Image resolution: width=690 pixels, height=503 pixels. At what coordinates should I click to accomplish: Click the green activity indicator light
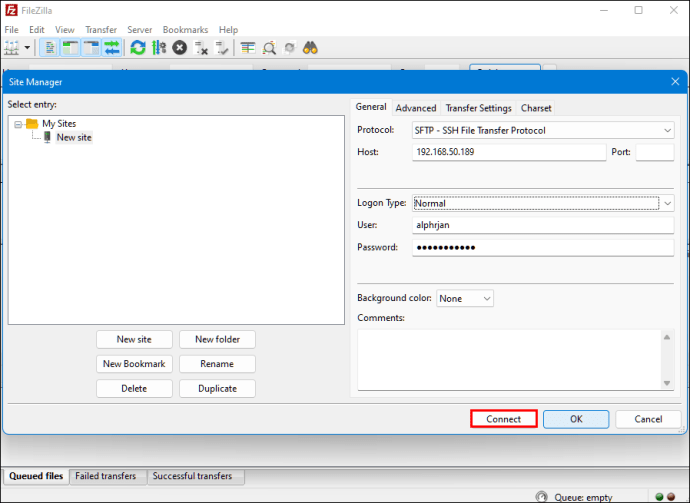click(659, 497)
